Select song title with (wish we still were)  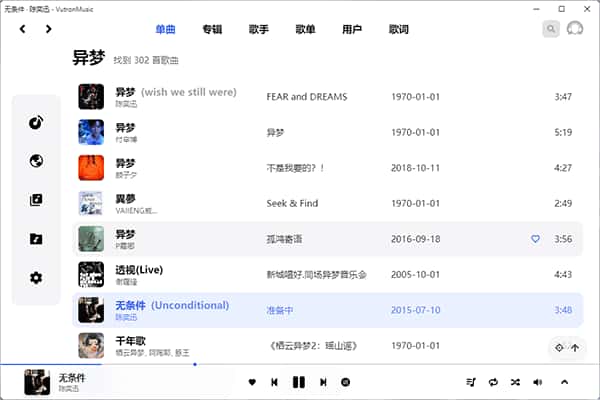click(176, 92)
